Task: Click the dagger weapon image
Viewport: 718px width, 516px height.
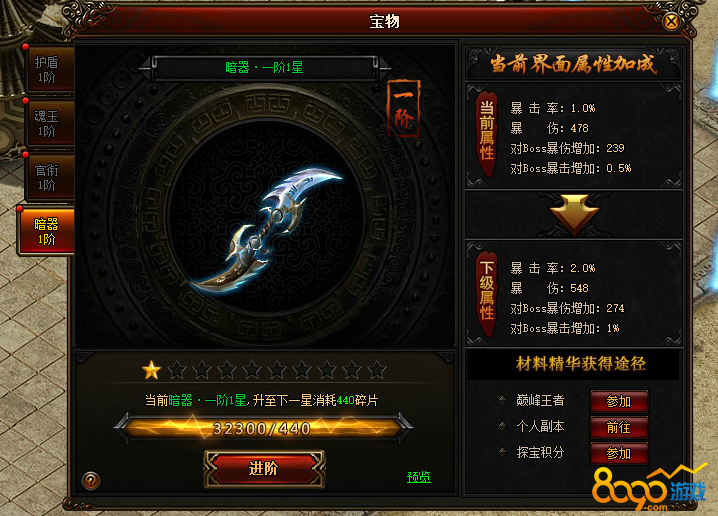Action: 266,229
